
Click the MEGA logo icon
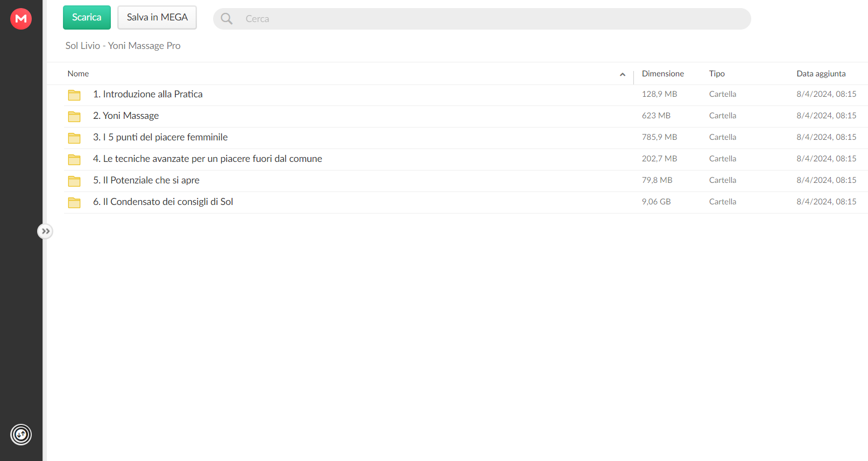(x=21, y=19)
